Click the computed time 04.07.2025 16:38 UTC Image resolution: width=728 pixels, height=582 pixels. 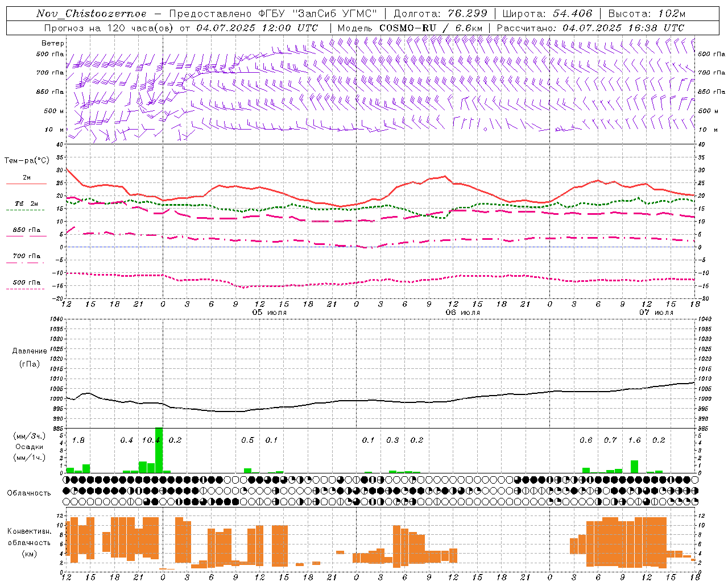tap(623, 28)
